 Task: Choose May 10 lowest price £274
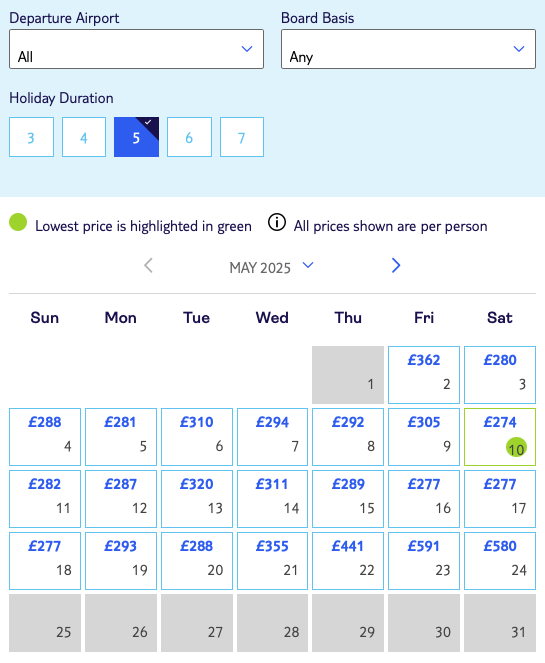(500, 437)
